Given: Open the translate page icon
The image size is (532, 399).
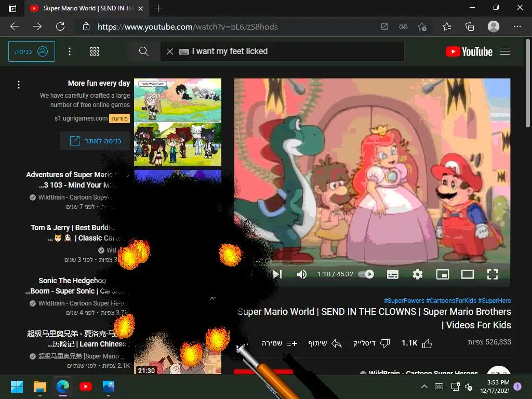Looking at the screenshot, I should 403,26.
